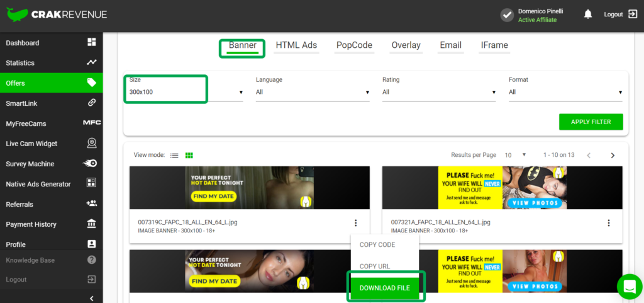Switch to the Email tab

point(450,45)
